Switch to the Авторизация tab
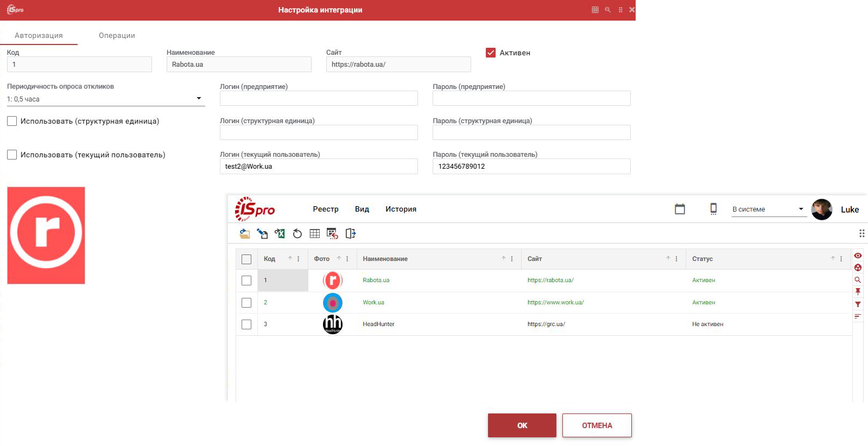The image size is (868, 446). click(x=39, y=35)
